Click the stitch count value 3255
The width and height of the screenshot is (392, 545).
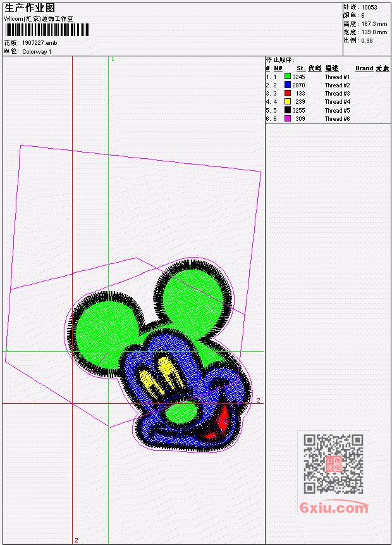(x=298, y=111)
